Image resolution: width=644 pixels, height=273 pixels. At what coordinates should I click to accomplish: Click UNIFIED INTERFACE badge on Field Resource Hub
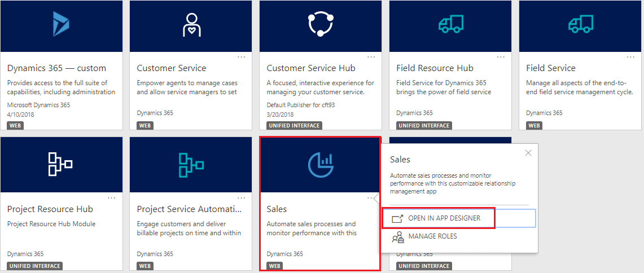(x=424, y=125)
